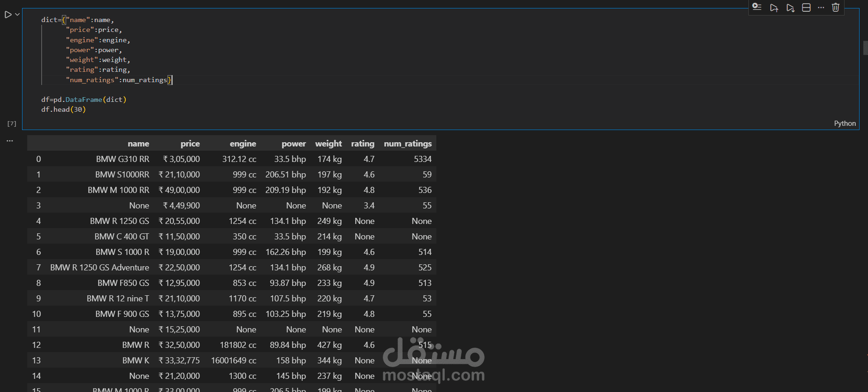Select cell "BMW R 12 nine T"
The image size is (868, 392).
[118, 299]
